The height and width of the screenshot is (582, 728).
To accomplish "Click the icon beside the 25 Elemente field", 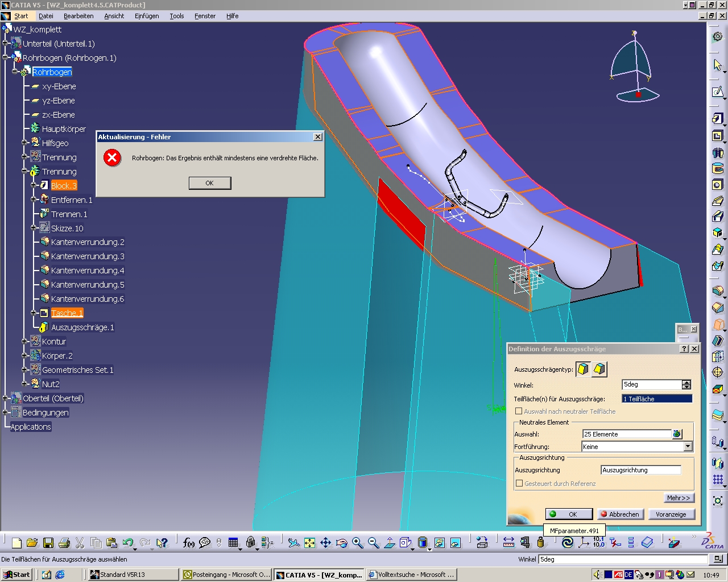I will (x=677, y=434).
